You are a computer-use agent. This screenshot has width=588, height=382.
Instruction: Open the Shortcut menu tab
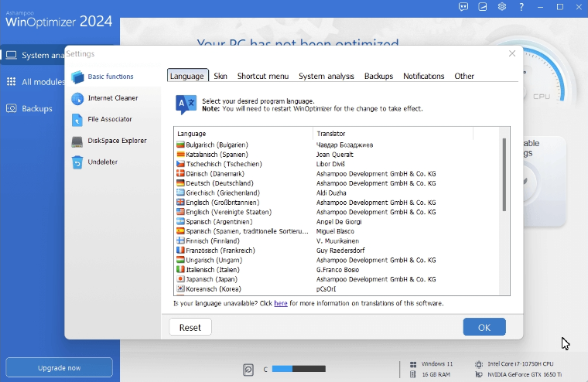tap(262, 76)
